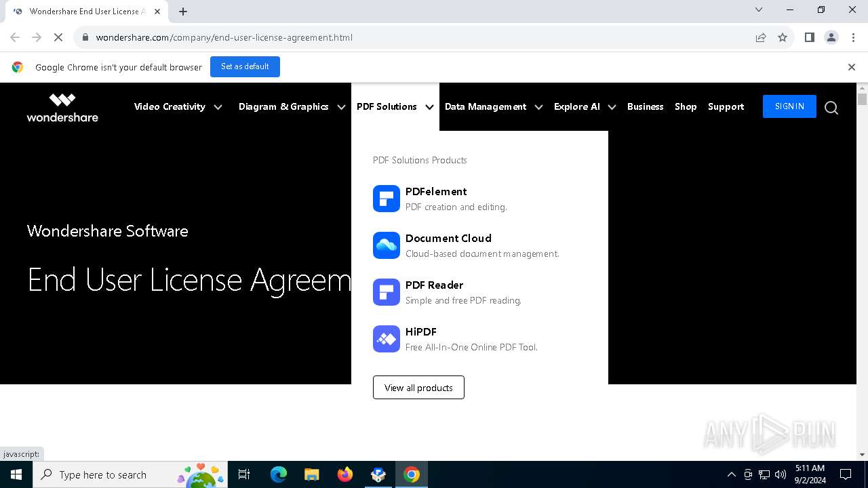
Task: Stop loading the page
Action: (x=58, y=37)
